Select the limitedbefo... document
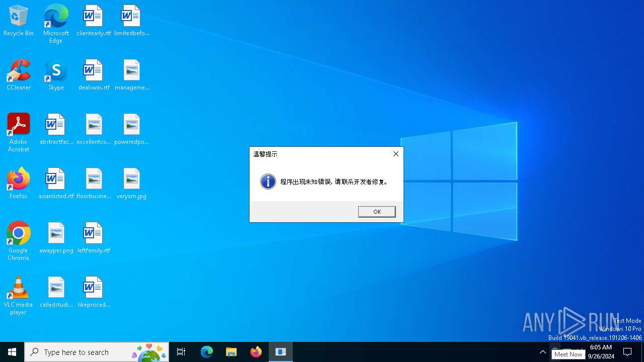Image resolution: width=644 pixels, height=362 pixels. 131,21
